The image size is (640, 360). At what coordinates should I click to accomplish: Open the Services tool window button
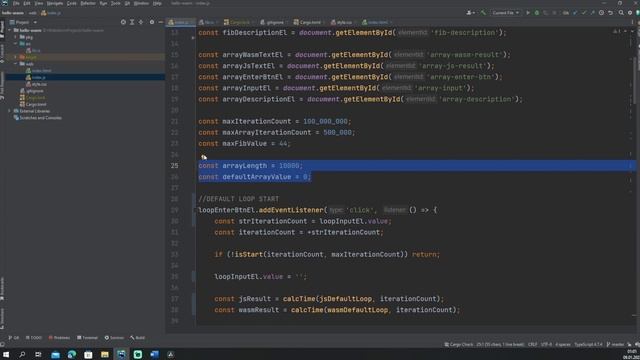[x=114, y=338]
